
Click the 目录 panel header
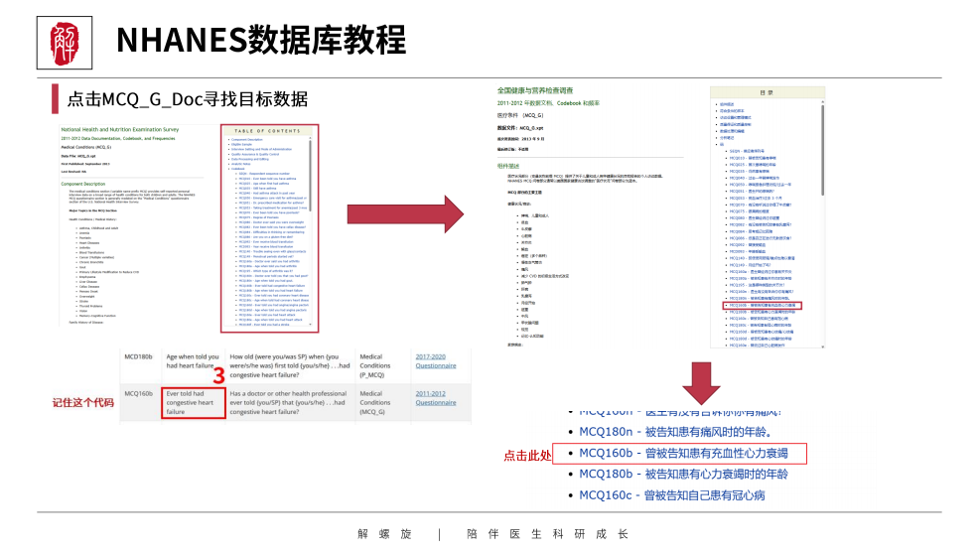pos(767,92)
